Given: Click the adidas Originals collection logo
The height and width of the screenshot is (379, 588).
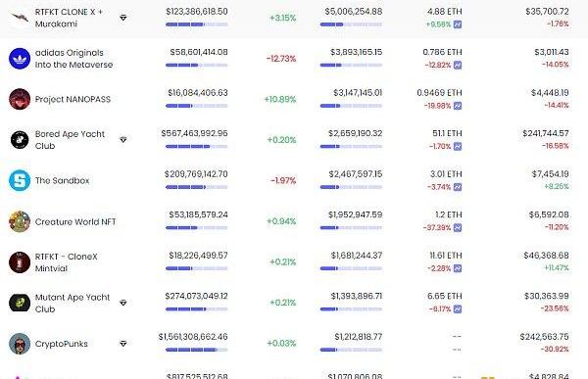Looking at the screenshot, I should (x=20, y=59).
